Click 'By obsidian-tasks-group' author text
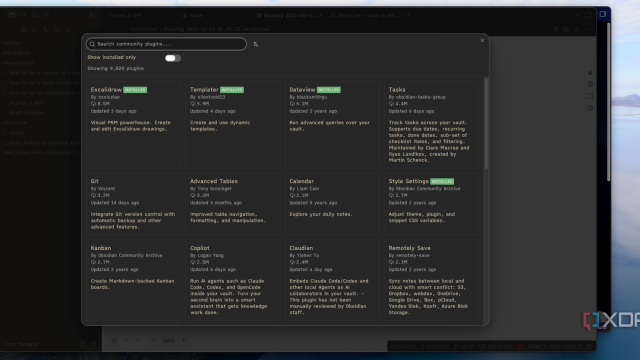The image size is (640, 360). 417,97
